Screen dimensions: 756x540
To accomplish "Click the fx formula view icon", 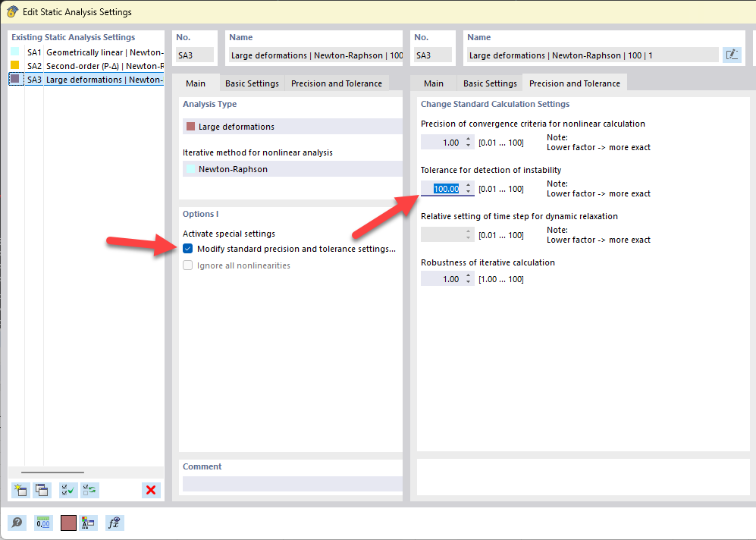I will coord(114,523).
